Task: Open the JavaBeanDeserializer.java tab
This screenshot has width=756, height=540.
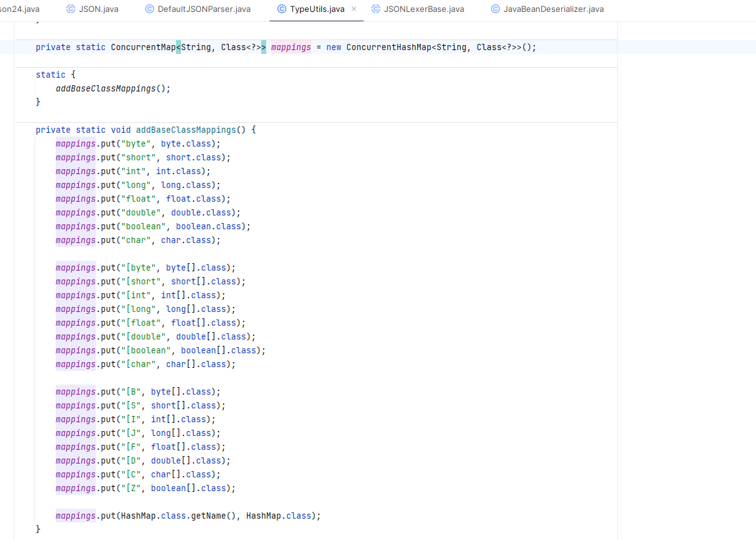Action: click(547, 9)
